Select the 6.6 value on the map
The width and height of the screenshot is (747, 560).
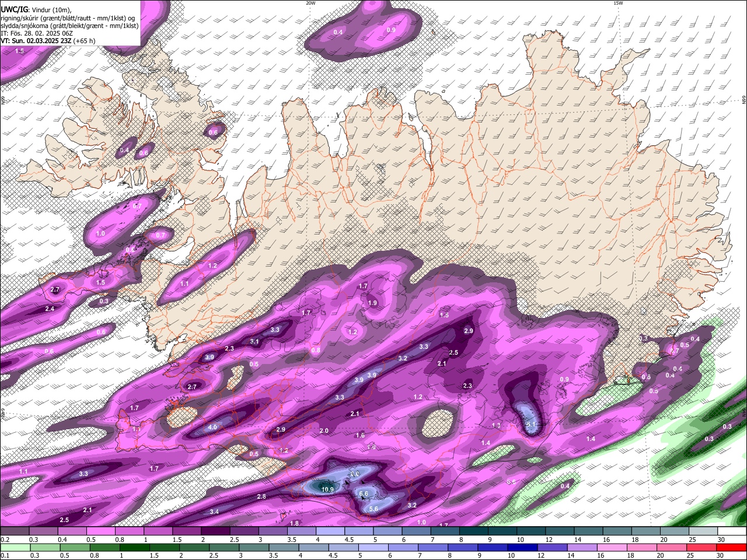point(364,494)
